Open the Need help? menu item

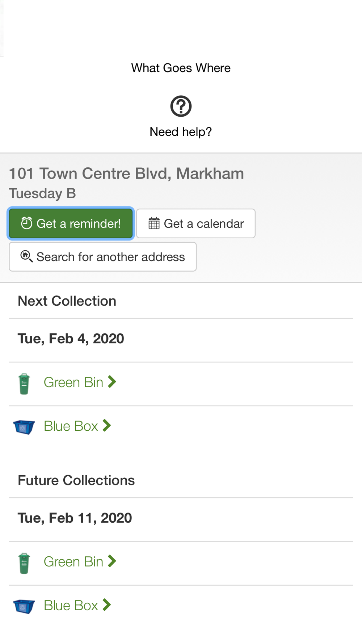tap(181, 131)
